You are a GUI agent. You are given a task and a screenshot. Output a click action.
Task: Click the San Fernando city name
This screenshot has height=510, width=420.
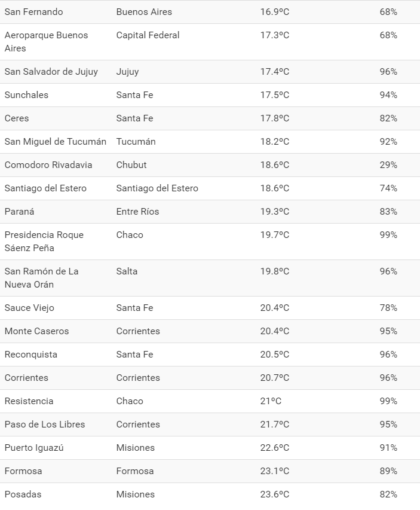click(33, 12)
